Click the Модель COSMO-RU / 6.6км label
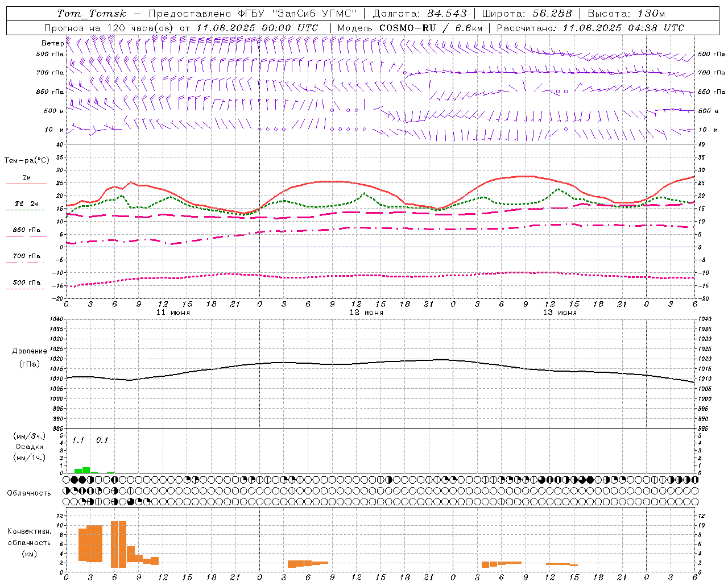 pos(410,28)
